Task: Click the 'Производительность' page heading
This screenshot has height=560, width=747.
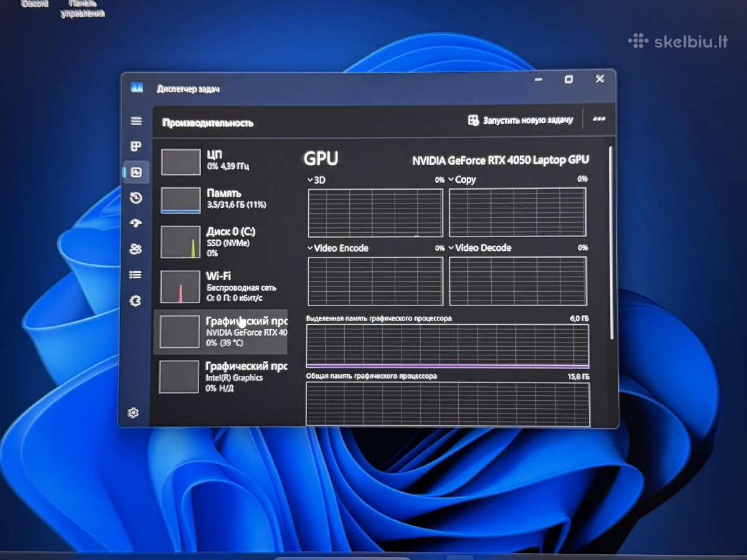Action: [x=208, y=123]
